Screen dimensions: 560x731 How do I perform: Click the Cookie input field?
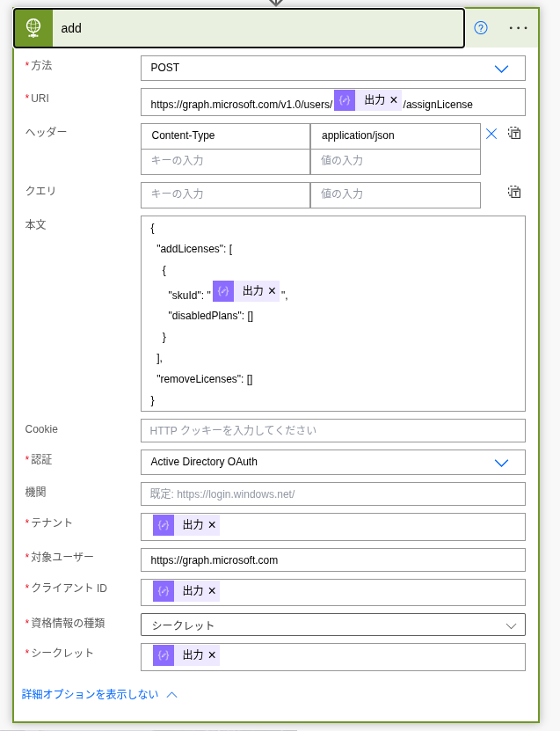click(x=333, y=430)
